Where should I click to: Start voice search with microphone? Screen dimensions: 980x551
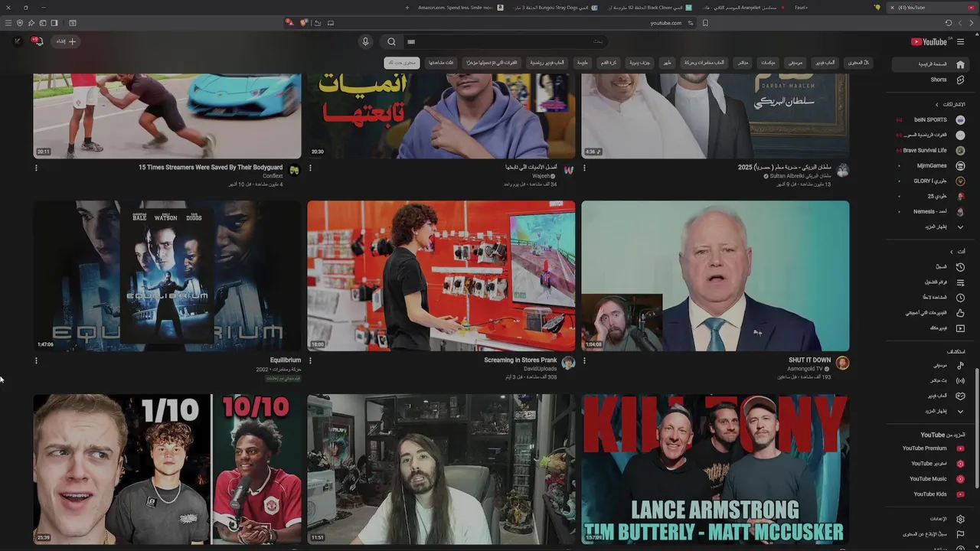(365, 41)
